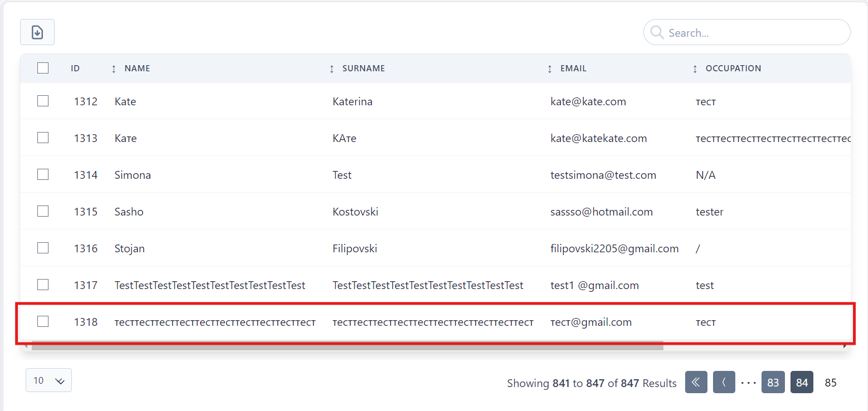Sort by Surname column arrow icon
868x411 pixels.
click(x=332, y=68)
